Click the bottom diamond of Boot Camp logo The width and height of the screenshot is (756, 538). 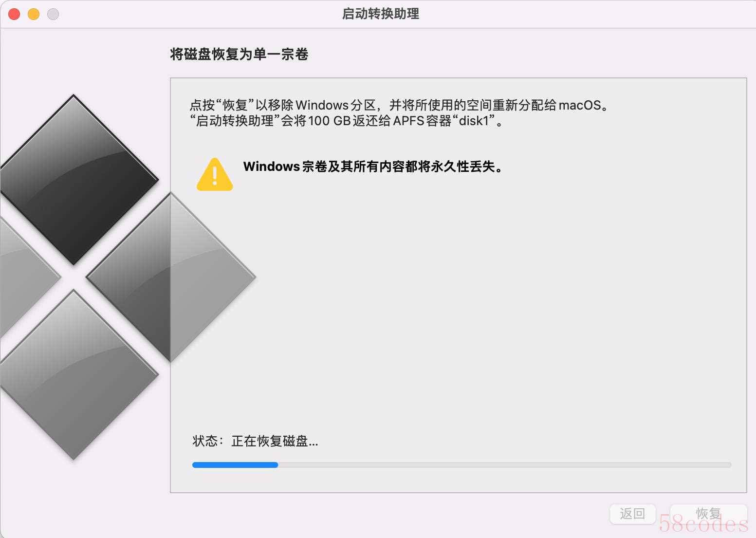tap(74, 374)
